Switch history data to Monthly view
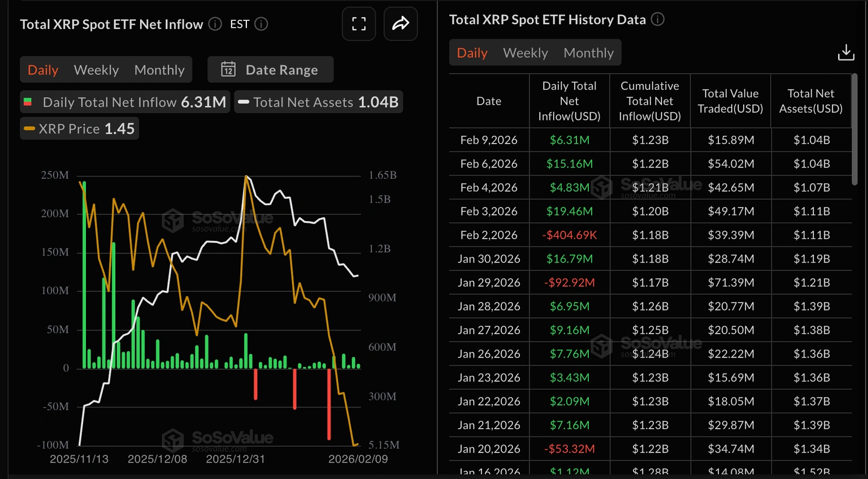The height and width of the screenshot is (479, 868). pos(588,52)
